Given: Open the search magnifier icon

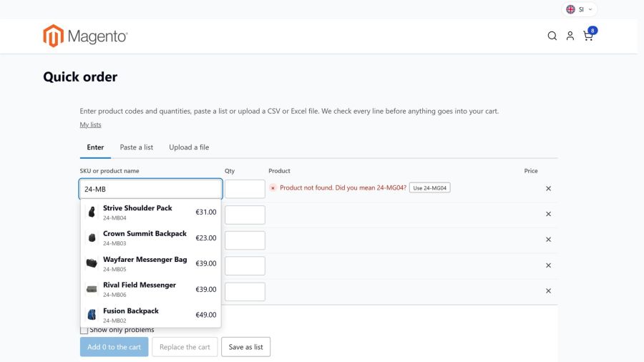Looking at the screenshot, I should pyautogui.click(x=552, y=36).
